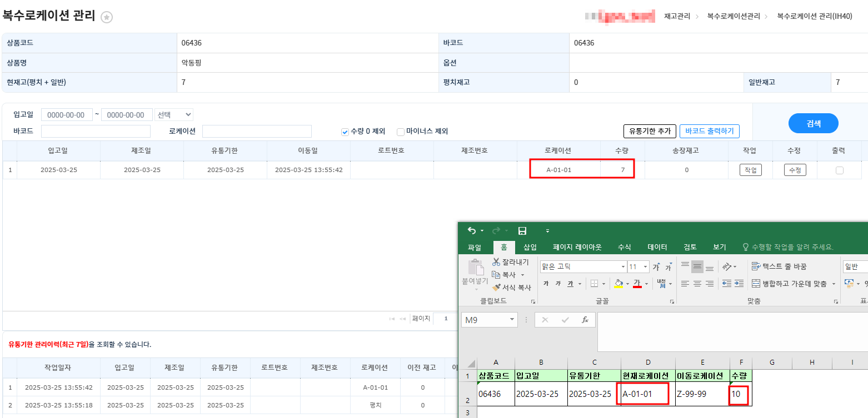Open the 선택 dropdown beside date range

(x=174, y=115)
